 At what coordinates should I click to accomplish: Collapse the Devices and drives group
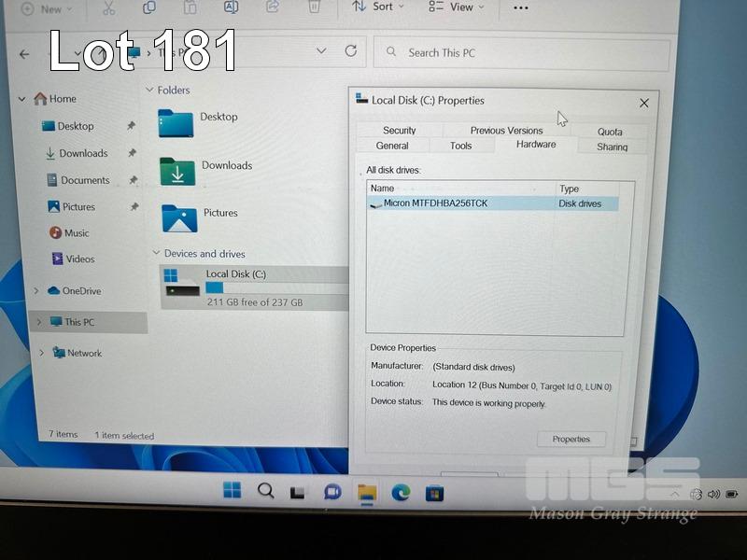(155, 253)
